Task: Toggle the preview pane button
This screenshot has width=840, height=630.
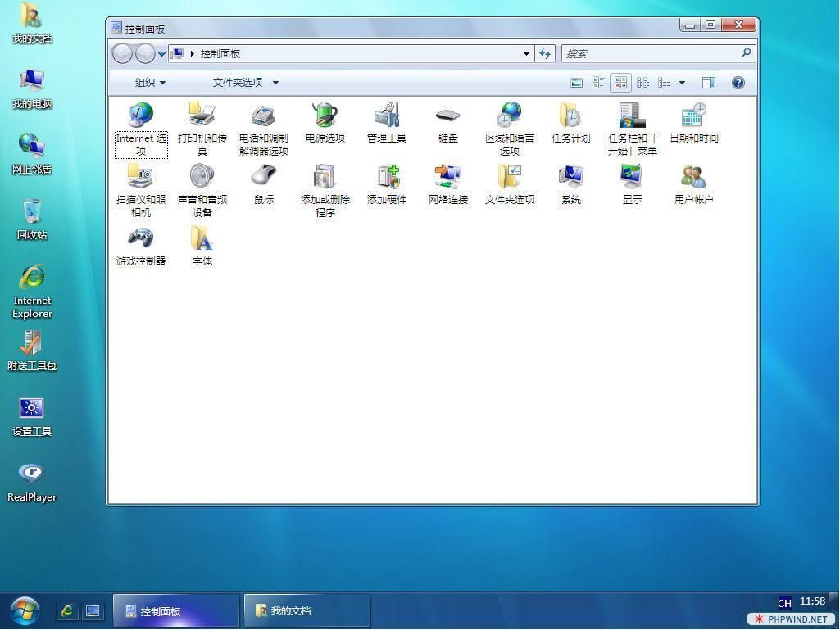Action: [x=709, y=83]
